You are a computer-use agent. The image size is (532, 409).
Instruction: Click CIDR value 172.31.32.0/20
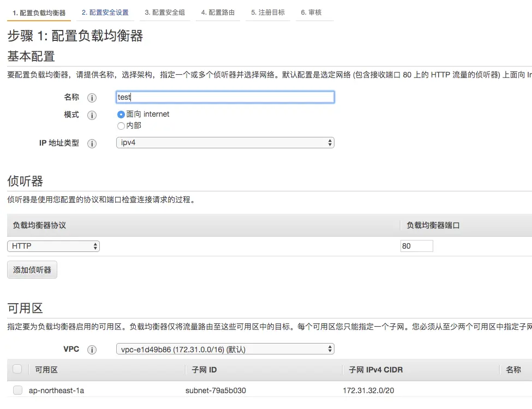tap(368, 390)
